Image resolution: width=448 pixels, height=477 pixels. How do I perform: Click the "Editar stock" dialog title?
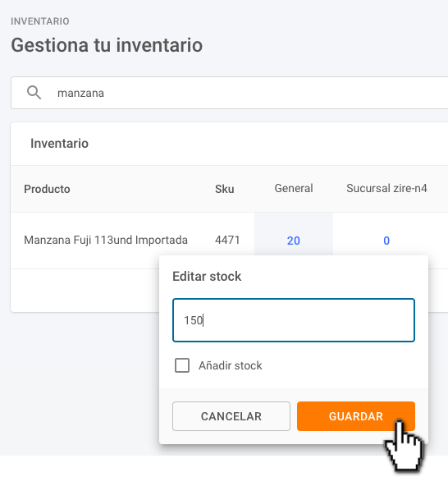pyautogui.click(x=207, y=276)
